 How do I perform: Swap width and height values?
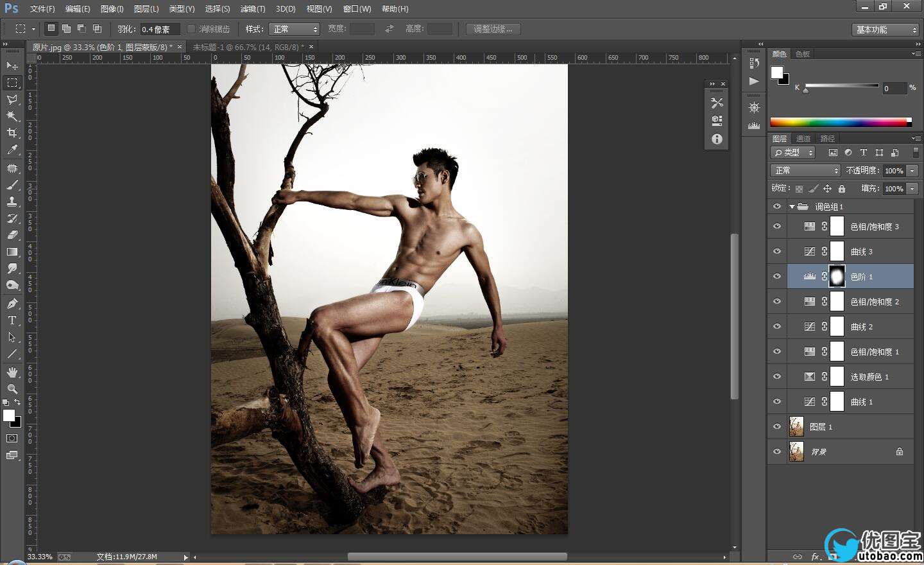click(389, 29)
